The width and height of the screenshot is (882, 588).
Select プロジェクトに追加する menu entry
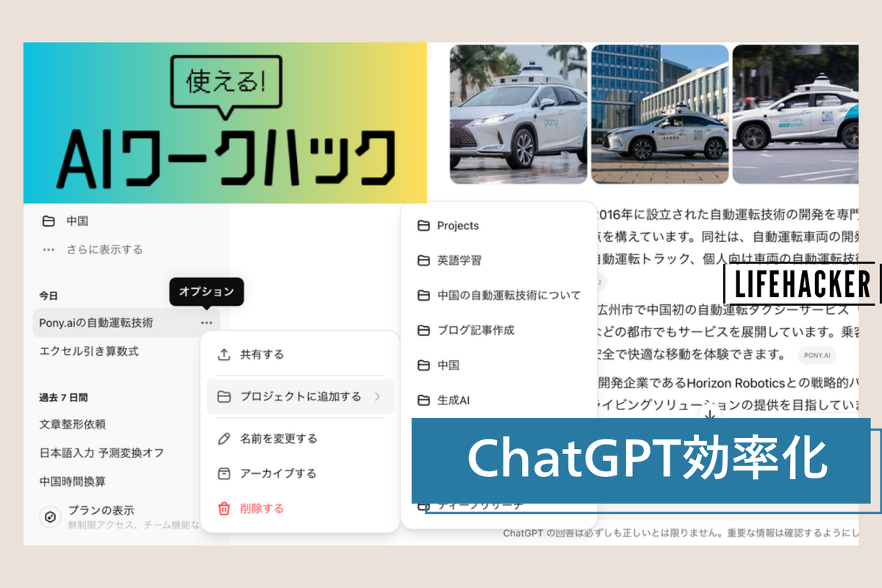pos(300,397)
